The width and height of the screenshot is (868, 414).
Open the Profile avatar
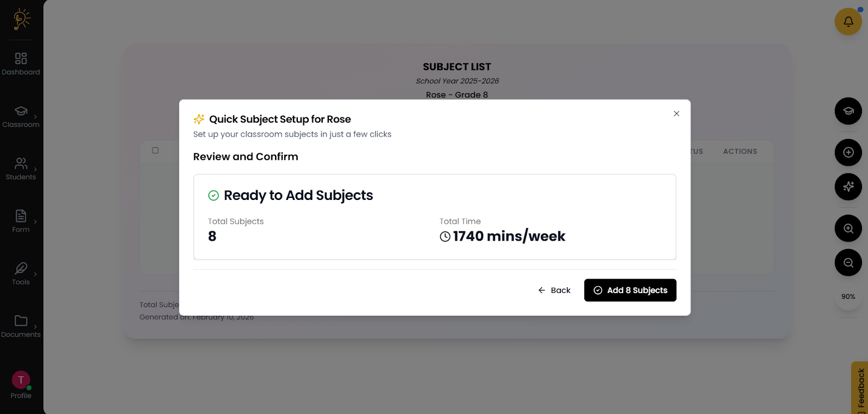pos(21,380)
